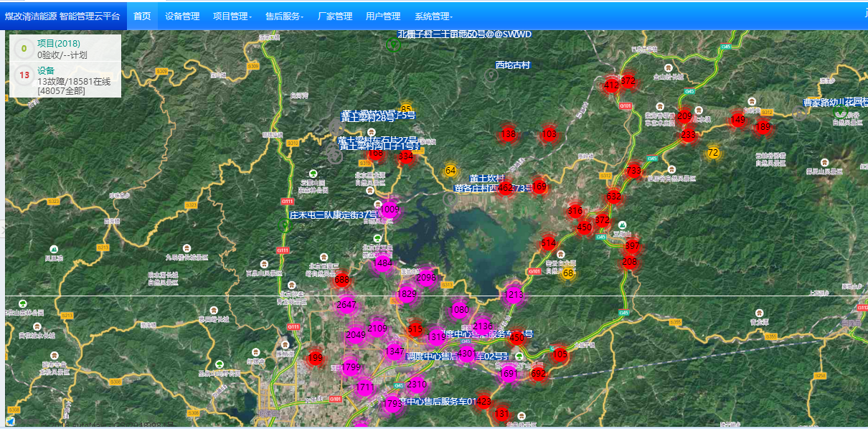Open the magenta 2310 cluster marker
868x429 pixels.
(x=416, y=385)
